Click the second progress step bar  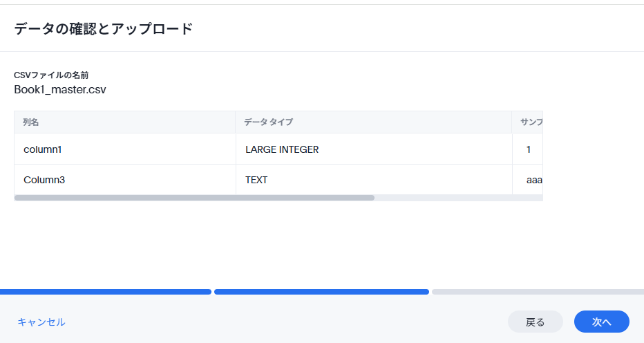coord(321,292)
